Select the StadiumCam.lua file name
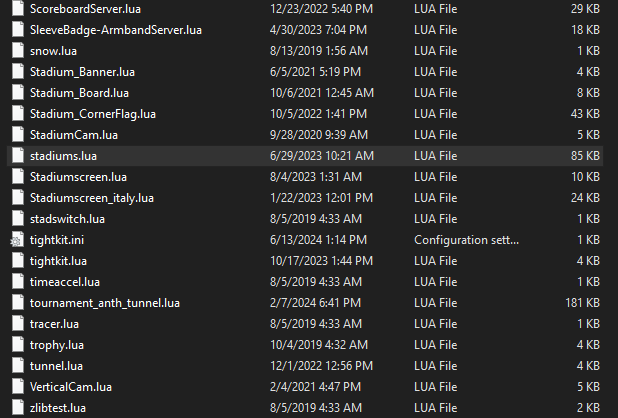618x418 pixels. pyautogui.click(x=74, y=135)
